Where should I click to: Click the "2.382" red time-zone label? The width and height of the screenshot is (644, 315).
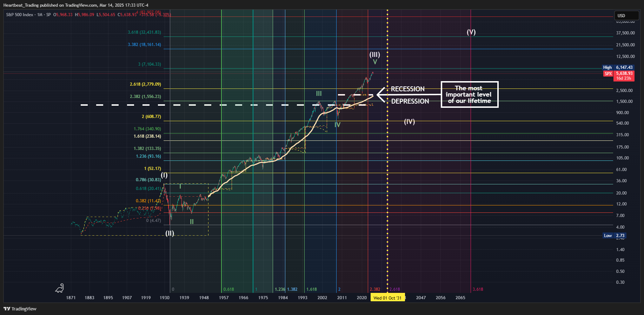point(375,289)
